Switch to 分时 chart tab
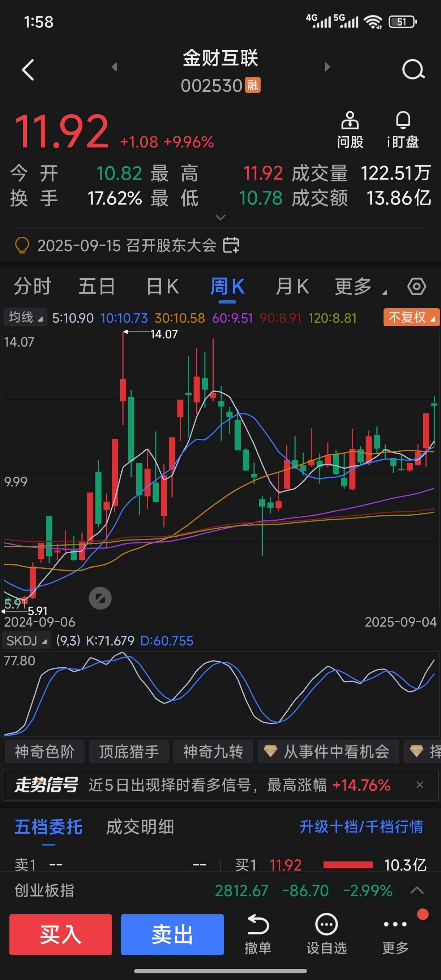 tap(32, 287)
